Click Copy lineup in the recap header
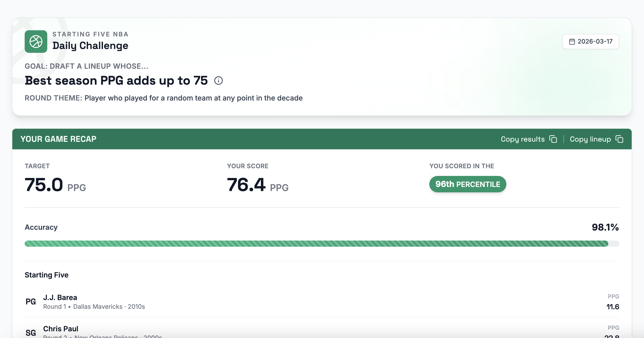 coord(591,139)
